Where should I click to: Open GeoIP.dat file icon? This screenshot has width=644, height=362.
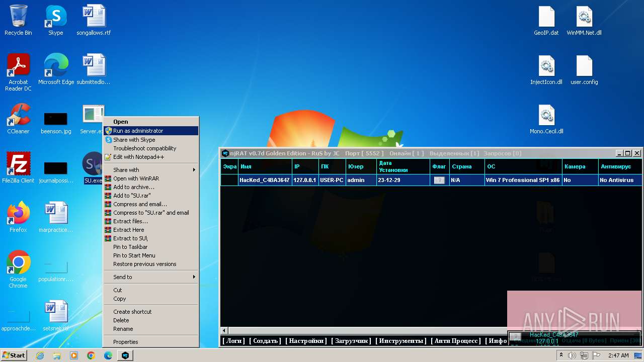point(546,21)
